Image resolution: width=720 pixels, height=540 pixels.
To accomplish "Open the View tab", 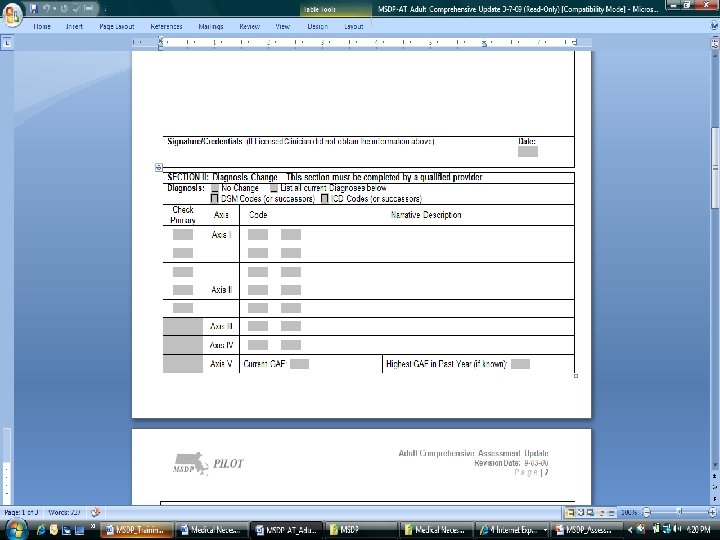I will [282, 27].
